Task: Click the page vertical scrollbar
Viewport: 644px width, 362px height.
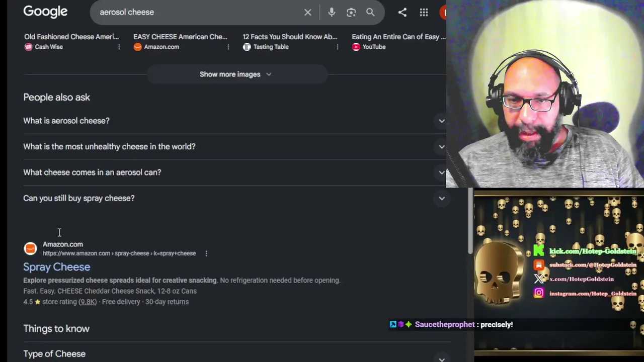Action: [470, 221]
